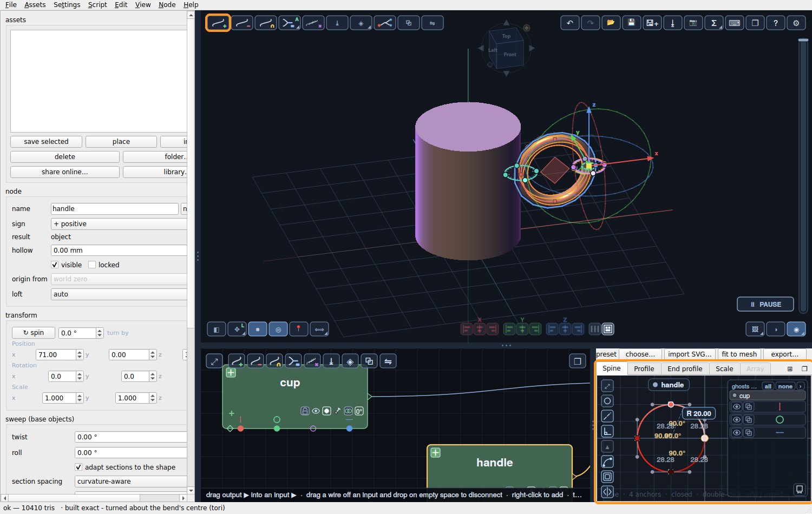Click the duplicate icon in node graph toolbar
Viewport: 812px width, 514px height.
point(369,361)
